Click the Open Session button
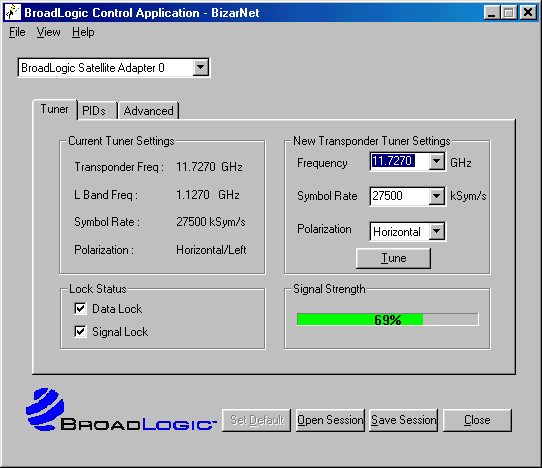542x468 pixels. tap(330, 420)
